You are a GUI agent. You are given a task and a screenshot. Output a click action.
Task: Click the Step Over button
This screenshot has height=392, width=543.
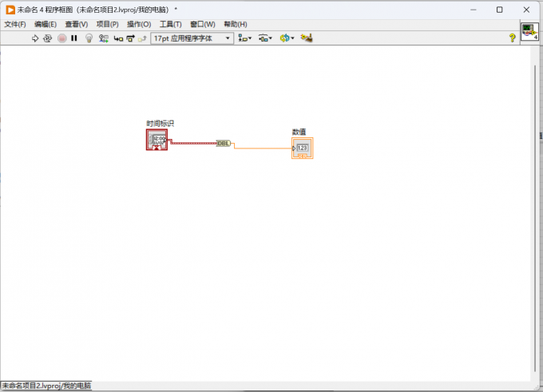coord(130,38)
